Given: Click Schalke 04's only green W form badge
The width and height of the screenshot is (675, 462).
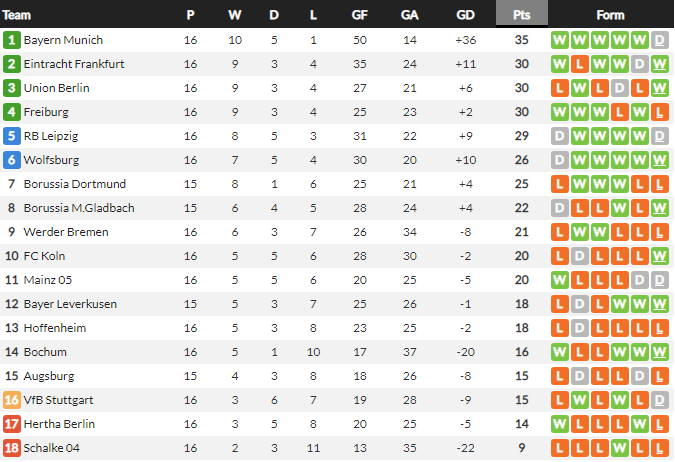Looking at the screenshot, I should pyautogui.click(x=639, y=448).
